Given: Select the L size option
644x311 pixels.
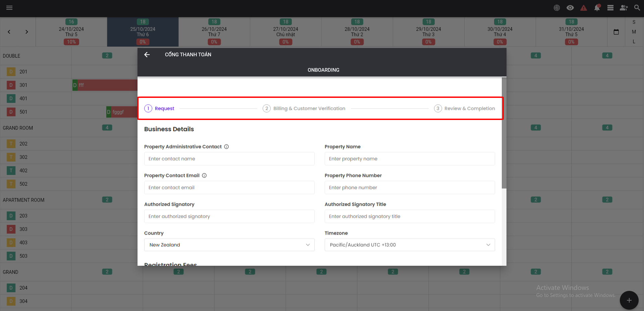Looking at the screenshot, I should click(634, 42).
